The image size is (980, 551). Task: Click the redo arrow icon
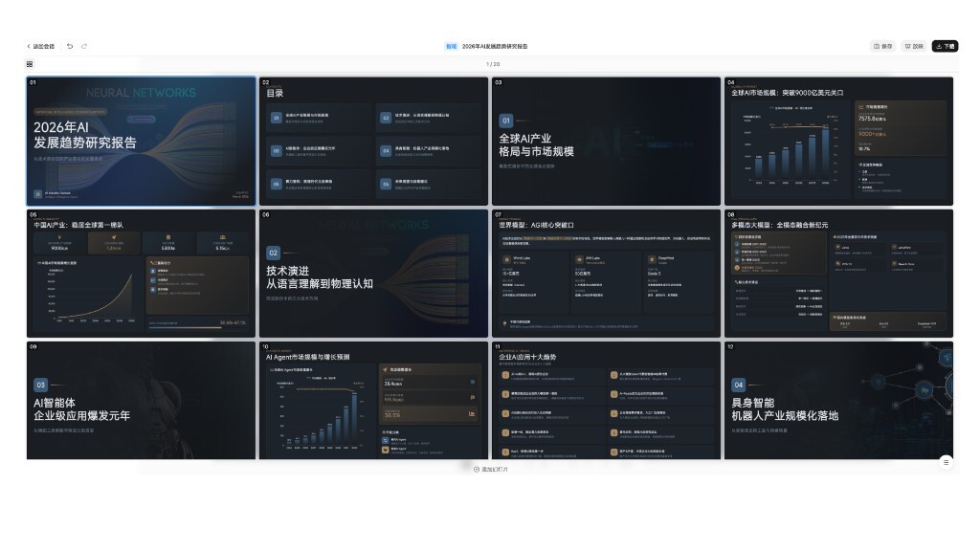pos(84,46)
